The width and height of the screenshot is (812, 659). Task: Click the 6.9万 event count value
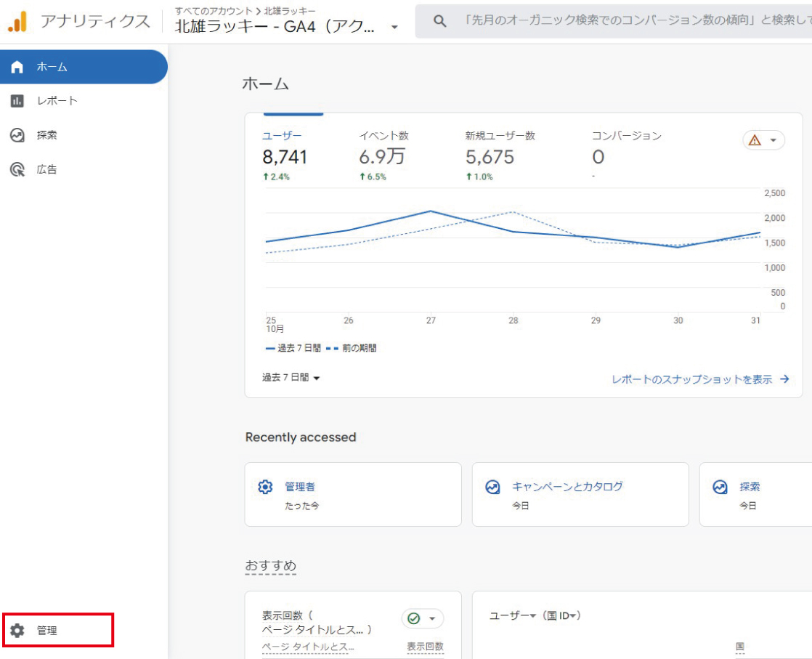click(x=382, y=157)
